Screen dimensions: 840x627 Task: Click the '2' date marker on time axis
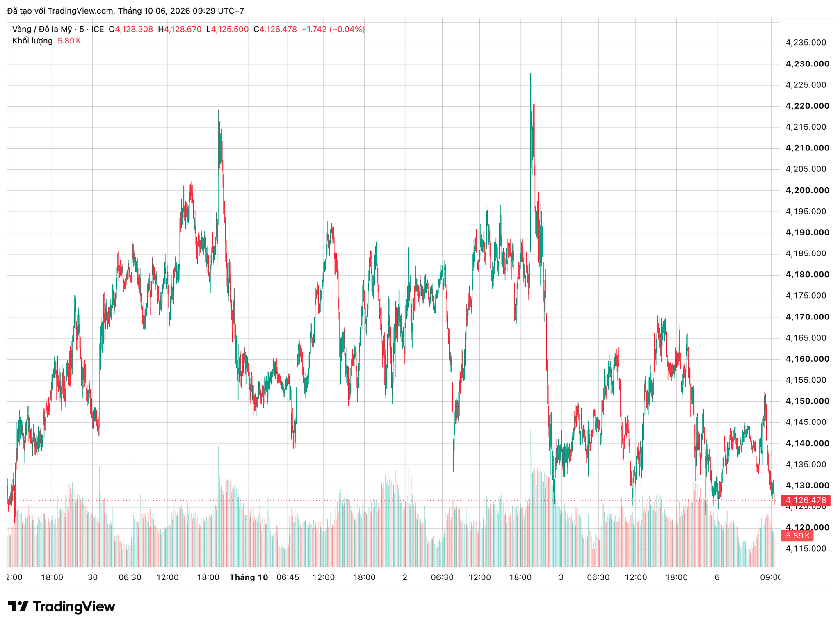click(x=405, y=577)
